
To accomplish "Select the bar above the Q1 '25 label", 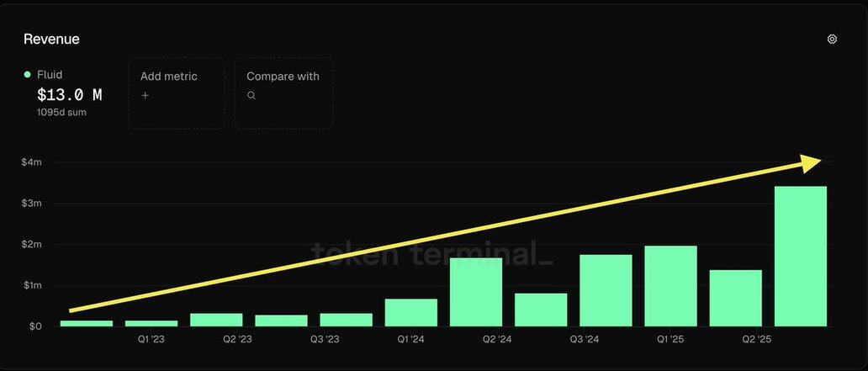I will point(670,286).
